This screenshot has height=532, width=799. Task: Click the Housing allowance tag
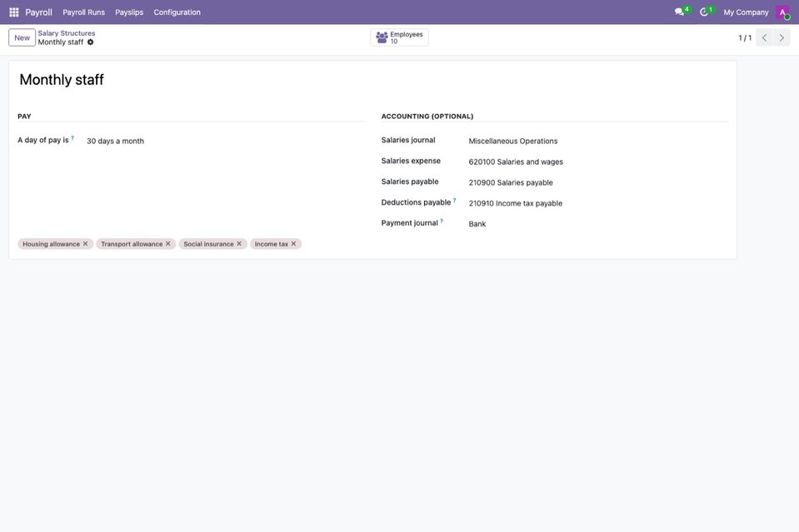coord(51,244)
